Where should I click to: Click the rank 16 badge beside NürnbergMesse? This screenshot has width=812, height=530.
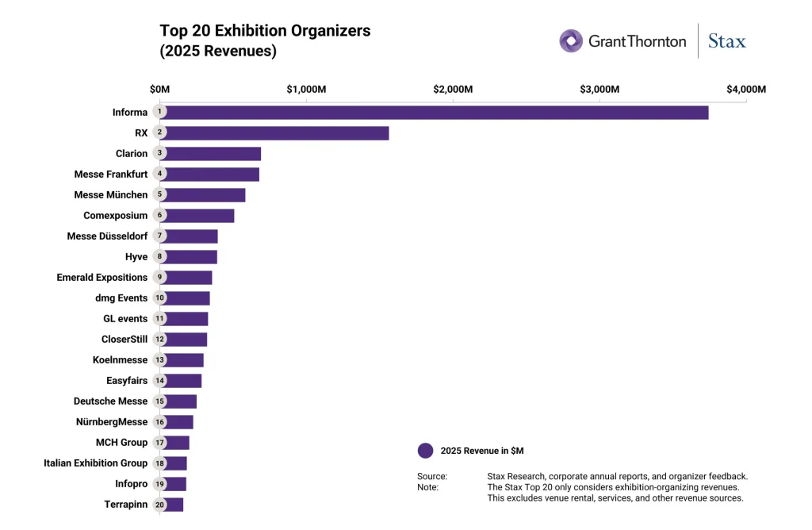point(159,422)
